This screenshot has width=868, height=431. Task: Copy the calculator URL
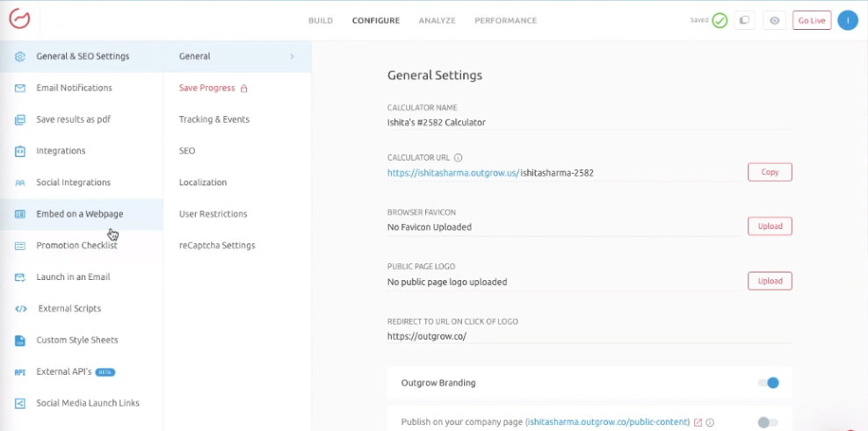click(770, 172)
